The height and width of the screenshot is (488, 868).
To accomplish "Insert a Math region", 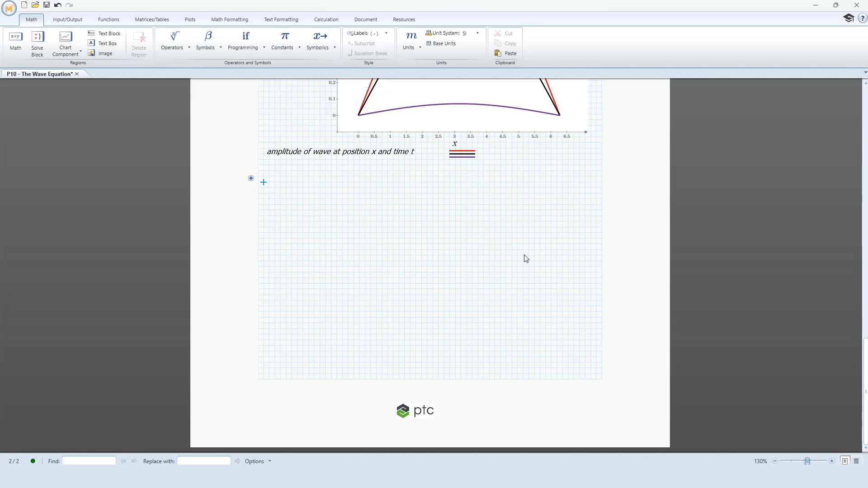I will tap(15, 41).
